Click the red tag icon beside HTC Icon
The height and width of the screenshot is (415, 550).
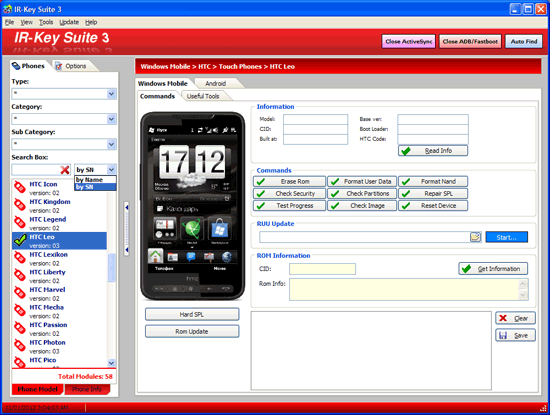[20, 188]
